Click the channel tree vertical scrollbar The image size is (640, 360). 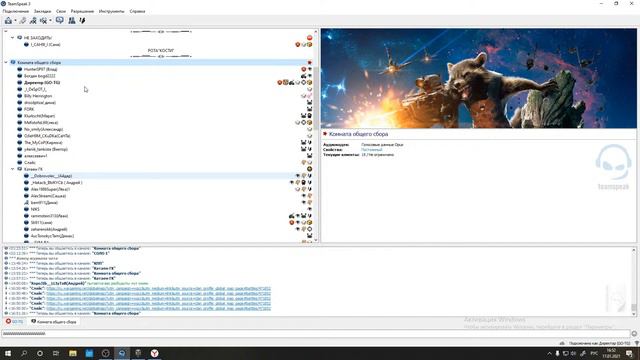(x=316, y=135)
